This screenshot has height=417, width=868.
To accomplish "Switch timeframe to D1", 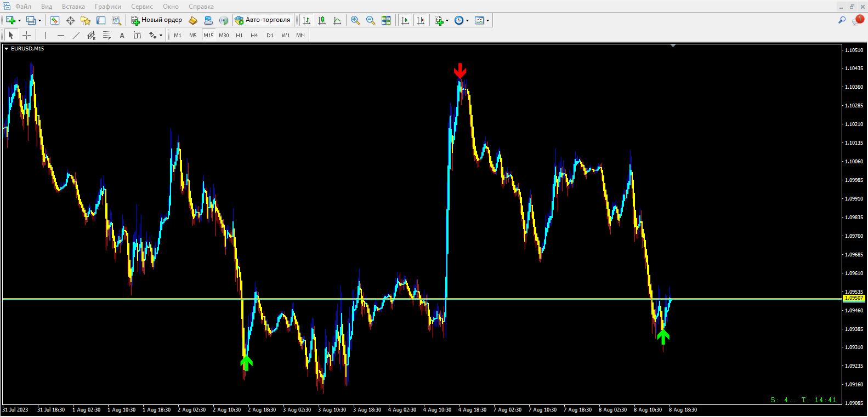I will pyautogui.click(x=270, y=35).
